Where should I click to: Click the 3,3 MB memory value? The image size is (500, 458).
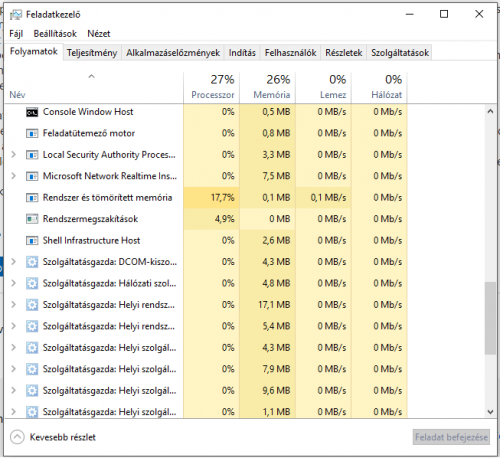tap(276, 155)
